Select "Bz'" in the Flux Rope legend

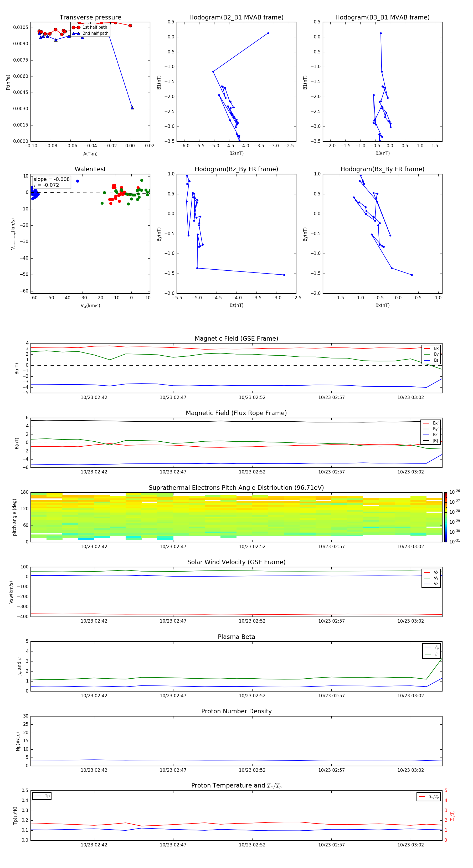click(x=431, y=435)
